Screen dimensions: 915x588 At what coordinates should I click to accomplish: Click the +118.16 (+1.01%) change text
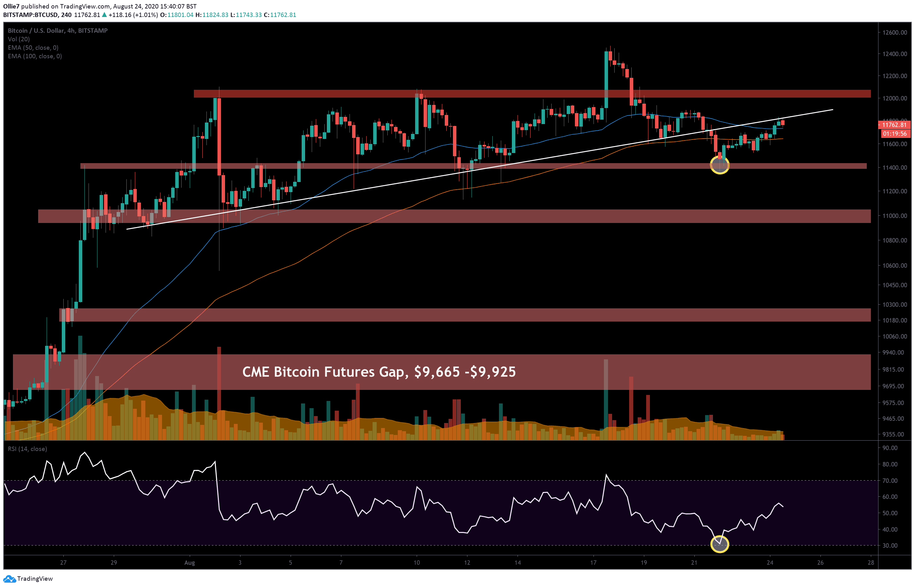click(x=133, y=15)
